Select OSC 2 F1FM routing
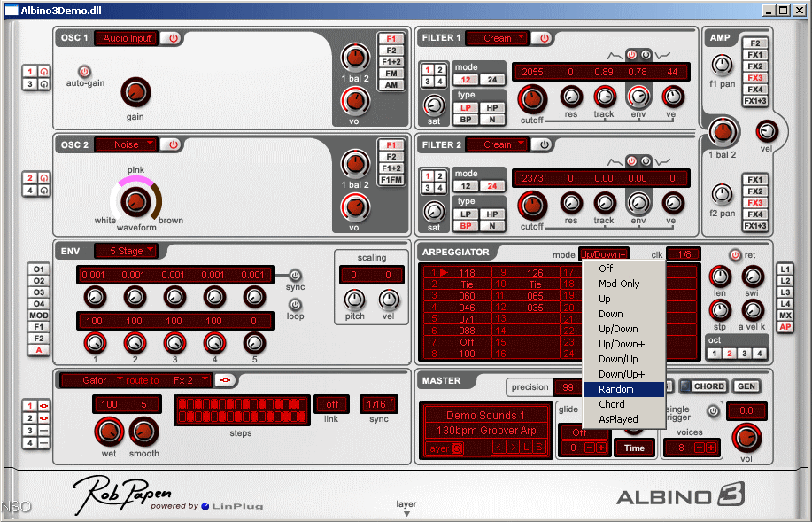812x522 pixels. pos(391,179)
